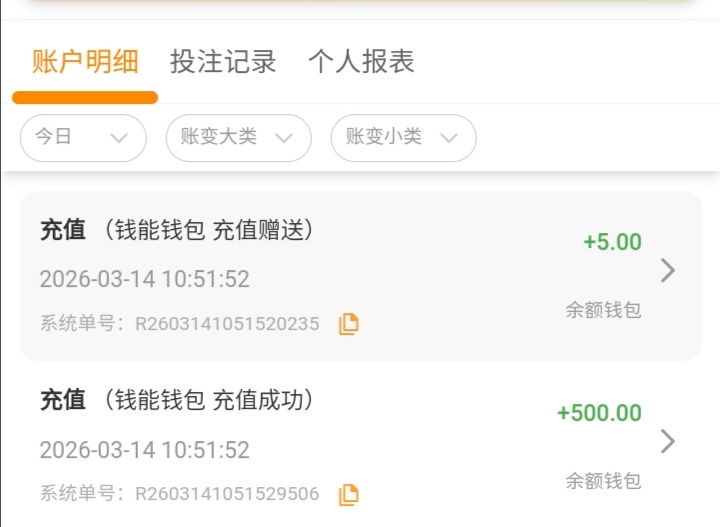Select system order text R2603141051529506
720x527 pixels.
click(227, 494)
